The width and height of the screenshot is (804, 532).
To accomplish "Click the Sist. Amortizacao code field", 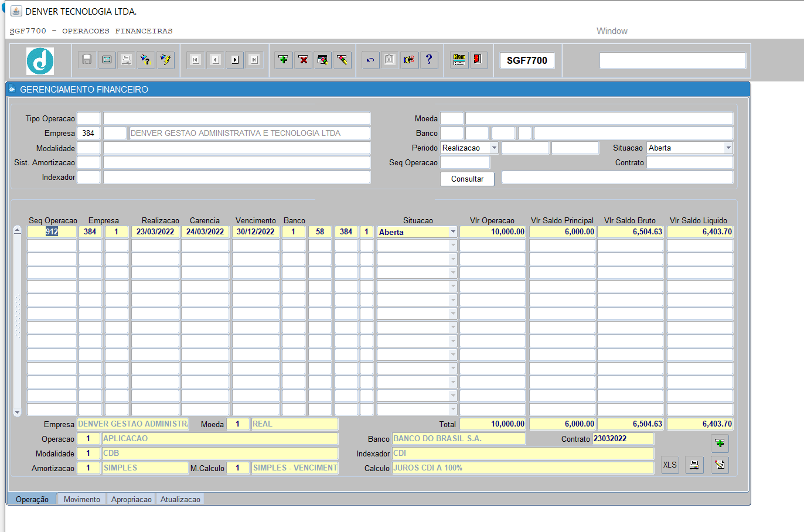I will [x=89, y=162].
